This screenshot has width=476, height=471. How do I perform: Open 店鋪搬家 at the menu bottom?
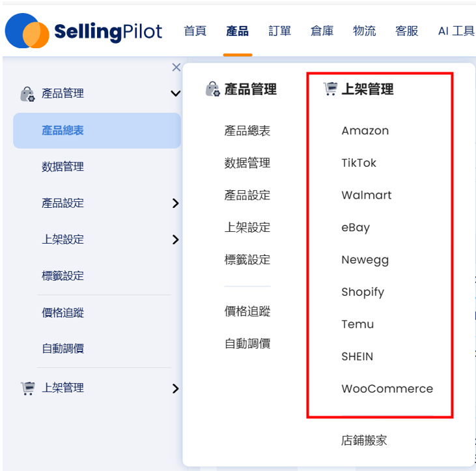364,440
